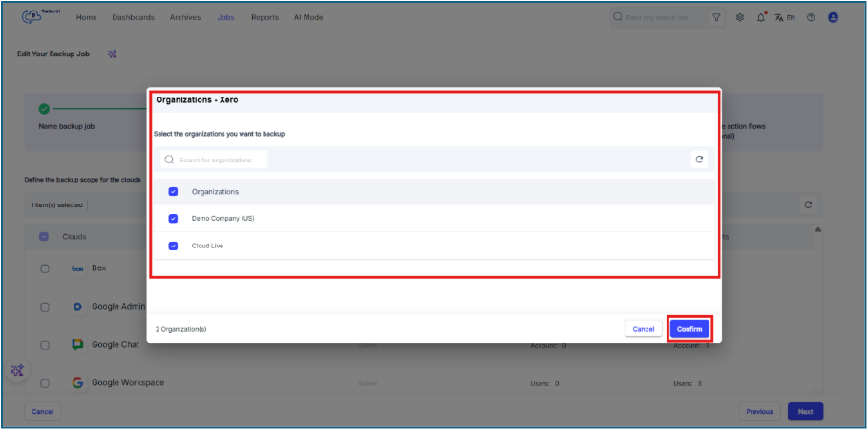Change language with the EN translate icon

(x=785, y=18)
